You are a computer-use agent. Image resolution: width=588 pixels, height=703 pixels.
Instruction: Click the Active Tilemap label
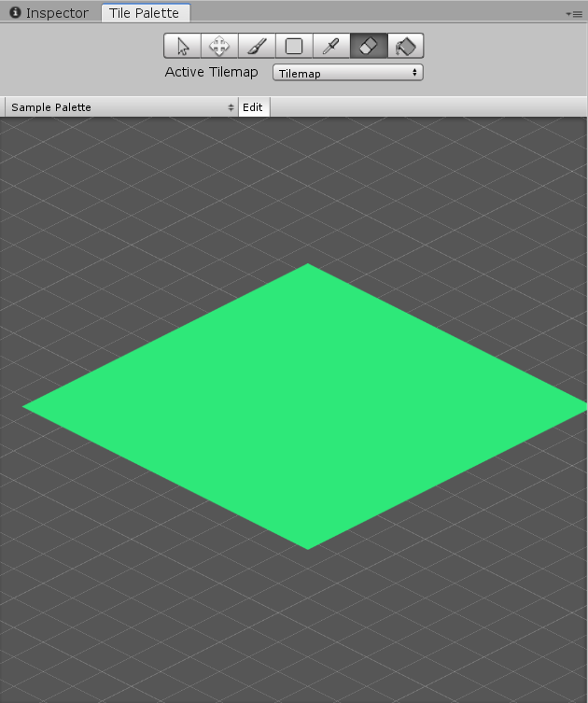tap(211, 72)
